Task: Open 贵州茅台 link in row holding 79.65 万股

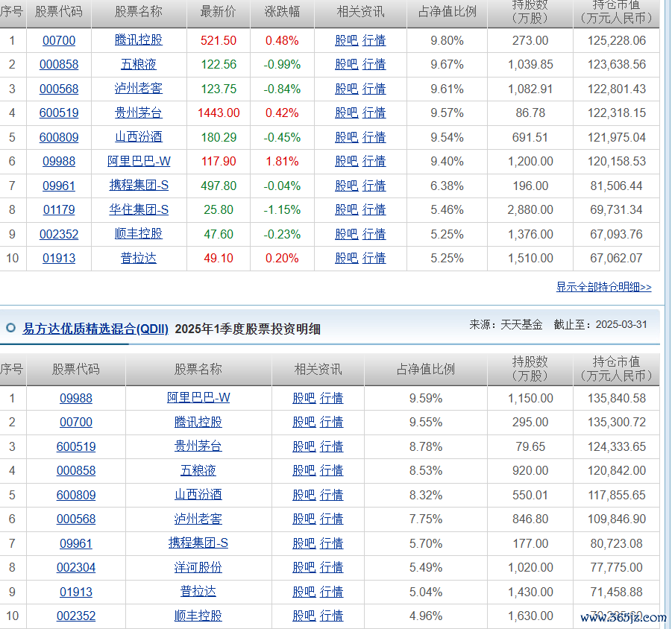Action: [198, 446]
